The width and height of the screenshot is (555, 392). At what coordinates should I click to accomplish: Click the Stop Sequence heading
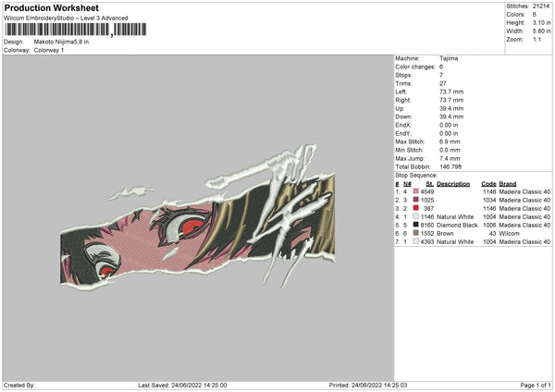416,176
